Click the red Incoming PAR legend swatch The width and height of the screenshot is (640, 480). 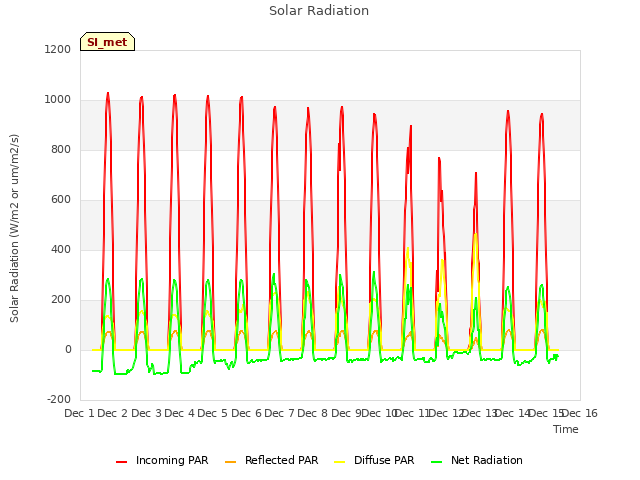121,462
